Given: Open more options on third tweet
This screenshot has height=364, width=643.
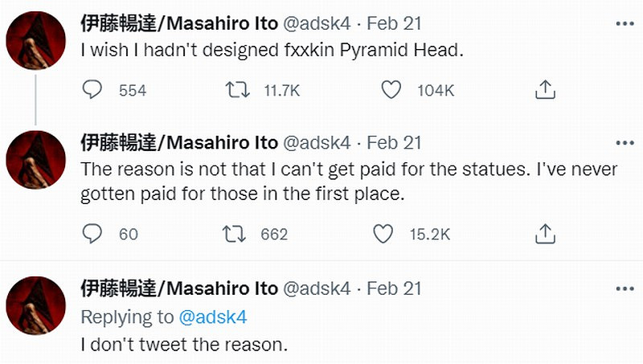Looking at the screenshot, I should (x=624, y=288).
